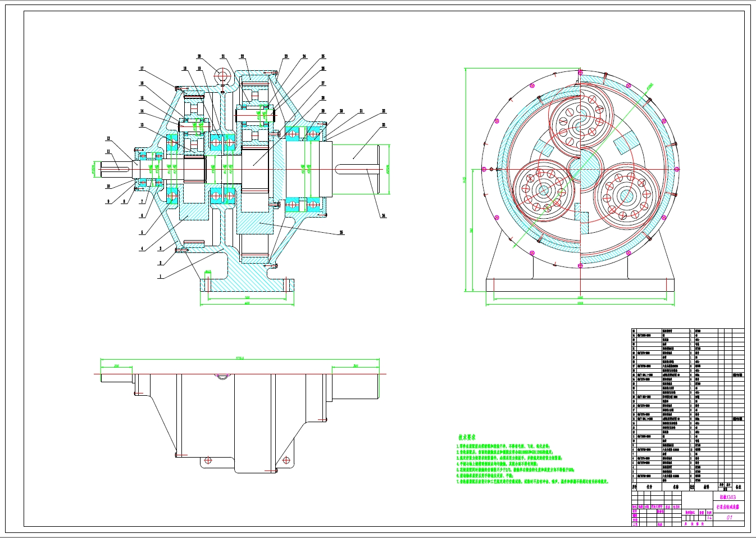Click balloon 26 at the upper right callout

tap(322, 68)
